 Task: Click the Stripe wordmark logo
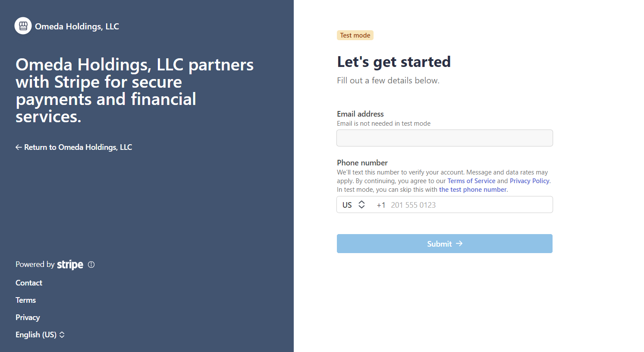(70, 265)
